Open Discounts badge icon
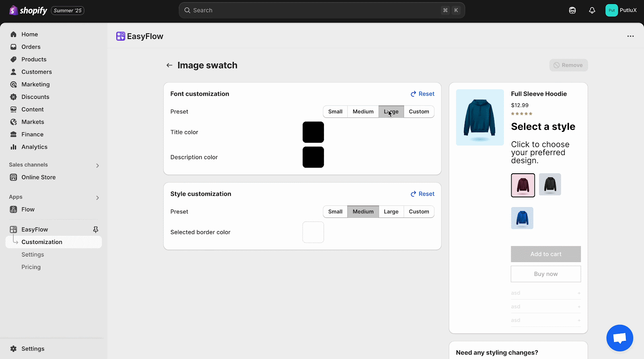 [x=13, y=97]
